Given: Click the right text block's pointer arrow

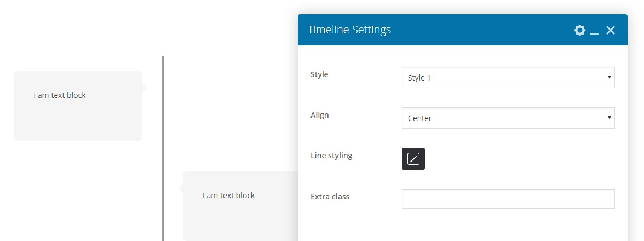Looking at the screenshot, I should [181, 188].
